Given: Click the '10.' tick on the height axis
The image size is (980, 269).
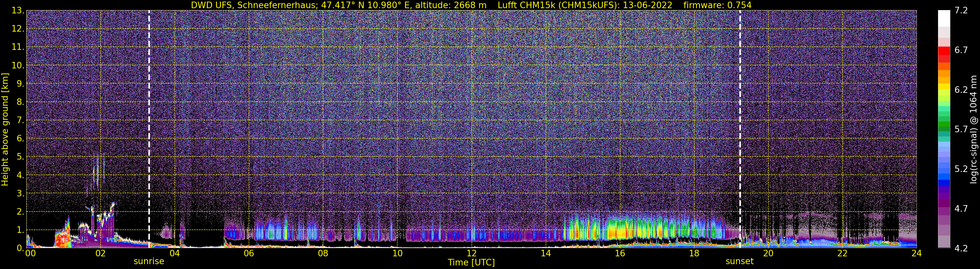Looking at the screenshot, I should tap(18, 65).
